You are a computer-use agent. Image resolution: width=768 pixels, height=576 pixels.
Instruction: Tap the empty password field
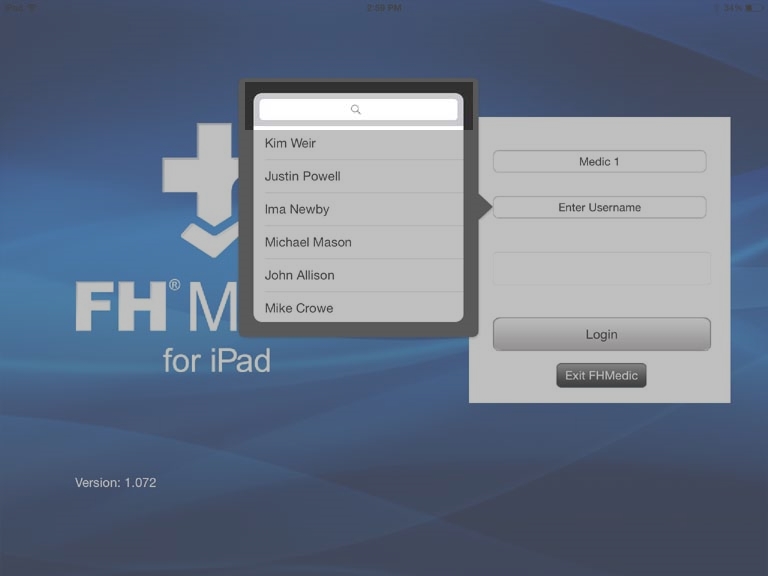coord(601,268)
